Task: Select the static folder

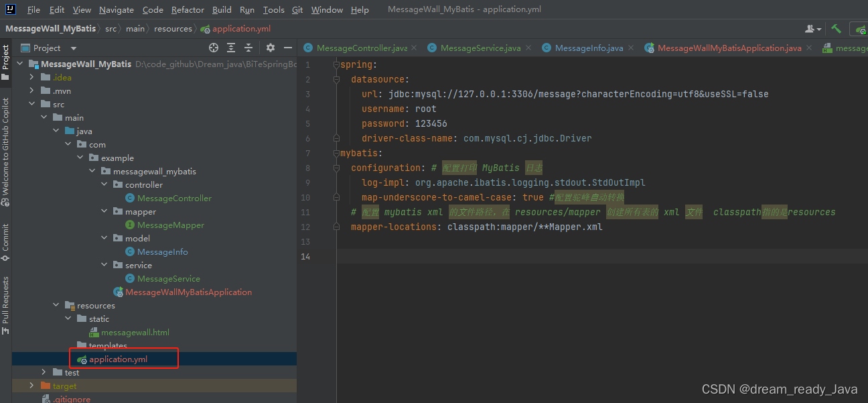Action: click(98, 319)
